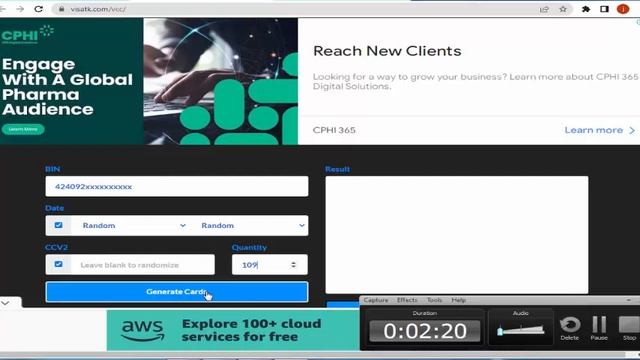Image resolution: width=640 pixels, height=360 pixels.
Task: Minimize the recorder panel
Action: point(629,300)
